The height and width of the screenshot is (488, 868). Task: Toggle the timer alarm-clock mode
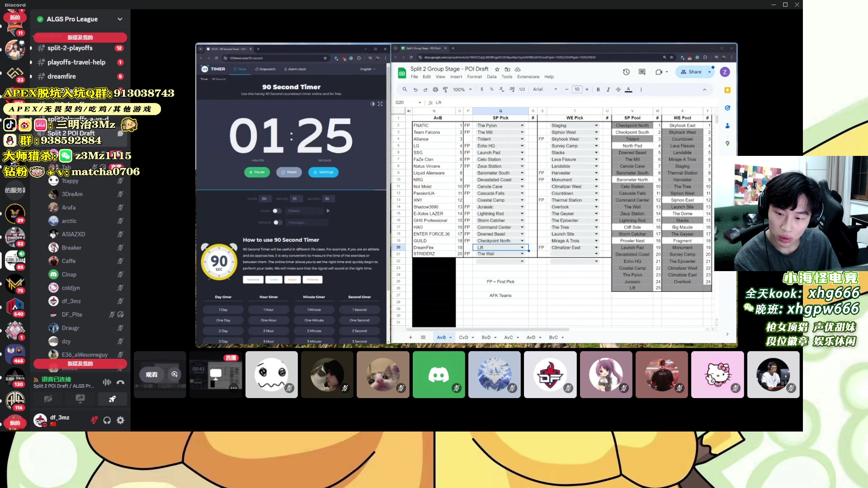coord(294,69)
